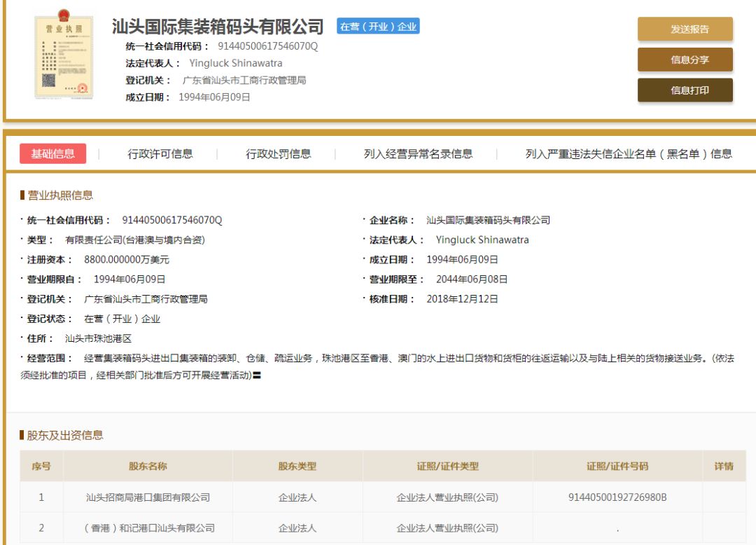Image resolution: width=756 pixels, height=545 pixels.
Task: Click registration status value 在营(开业)企业
Action: 122,319
